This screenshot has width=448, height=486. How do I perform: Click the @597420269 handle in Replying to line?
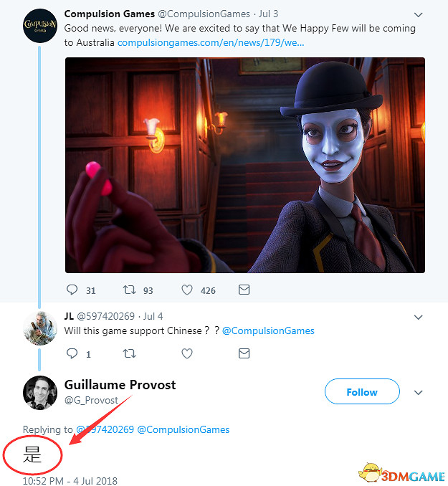pos(105,429)
